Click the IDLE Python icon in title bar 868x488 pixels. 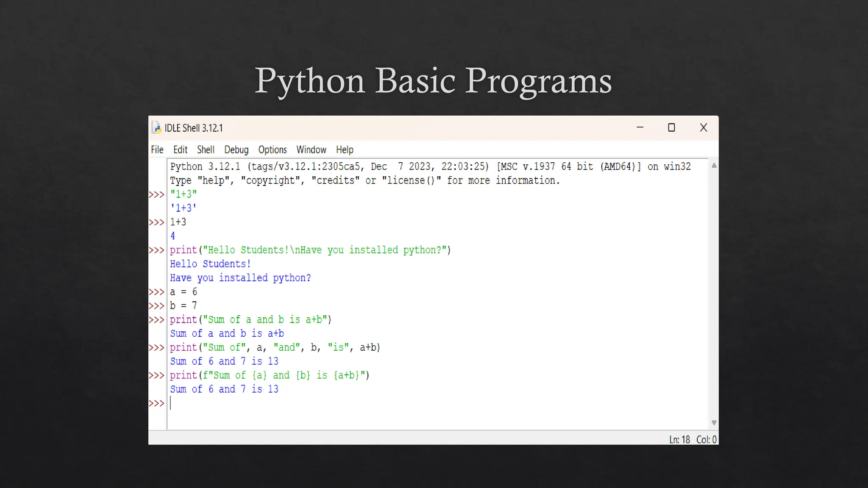(x=156, y=128)
